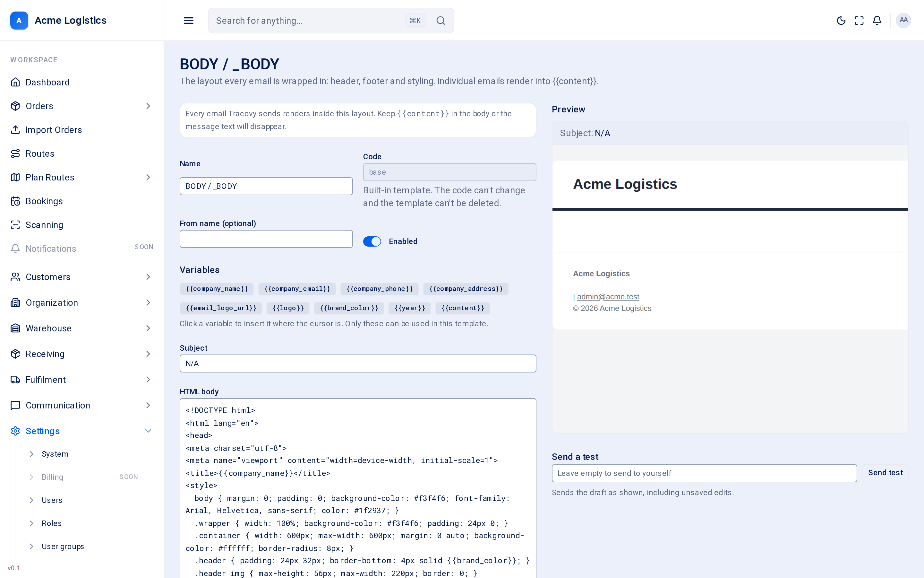924x578 pixels.
Task: Insert the {{year}} variable chip
Action: (410, 308)
